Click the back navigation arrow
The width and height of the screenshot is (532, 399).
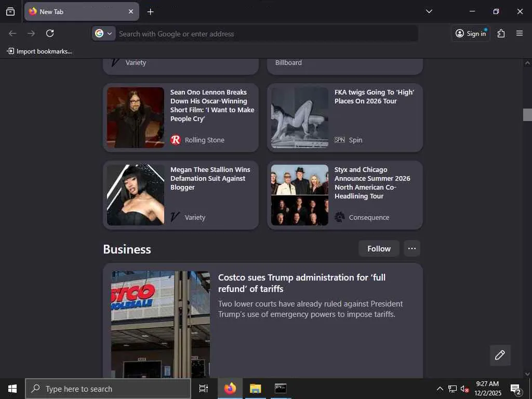(x=12, y=33)
